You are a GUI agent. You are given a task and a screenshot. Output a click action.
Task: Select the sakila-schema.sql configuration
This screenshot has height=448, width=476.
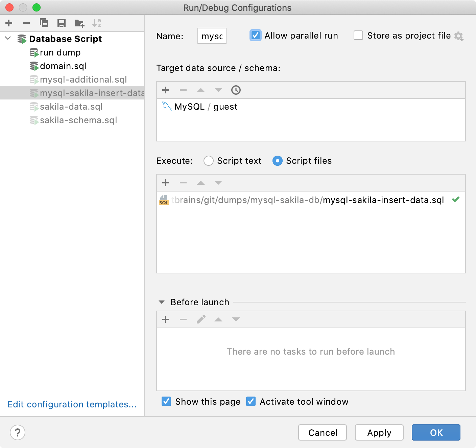coord(78,120)
